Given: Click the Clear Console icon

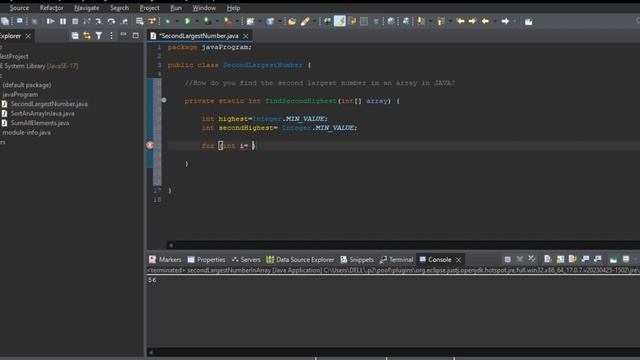Looking at the screenshot, I should pyautogui.click(x=548, y=259).
